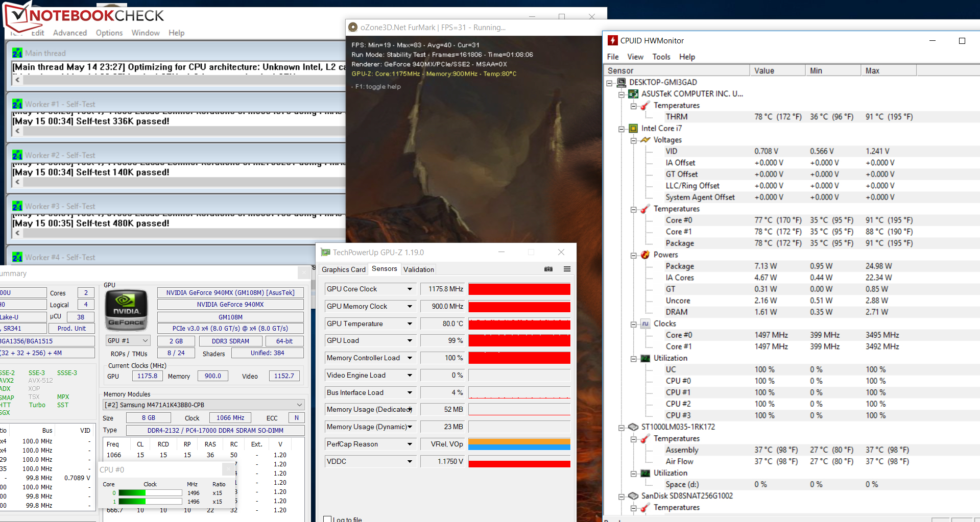The image size is (980, 522).
Task: Click the Intel Core i7 chip icon
Action: tap(633, 128)
